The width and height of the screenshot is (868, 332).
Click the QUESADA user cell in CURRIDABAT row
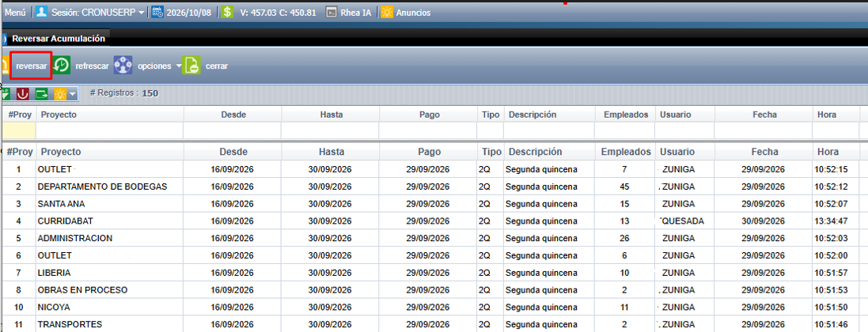pyautogui.click(x=683, y=221)
